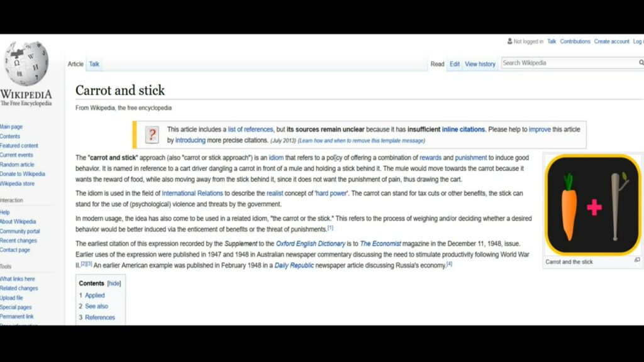Click the Contributions link at top
This screenshot has height=362, width=644.
click(575, 41)
